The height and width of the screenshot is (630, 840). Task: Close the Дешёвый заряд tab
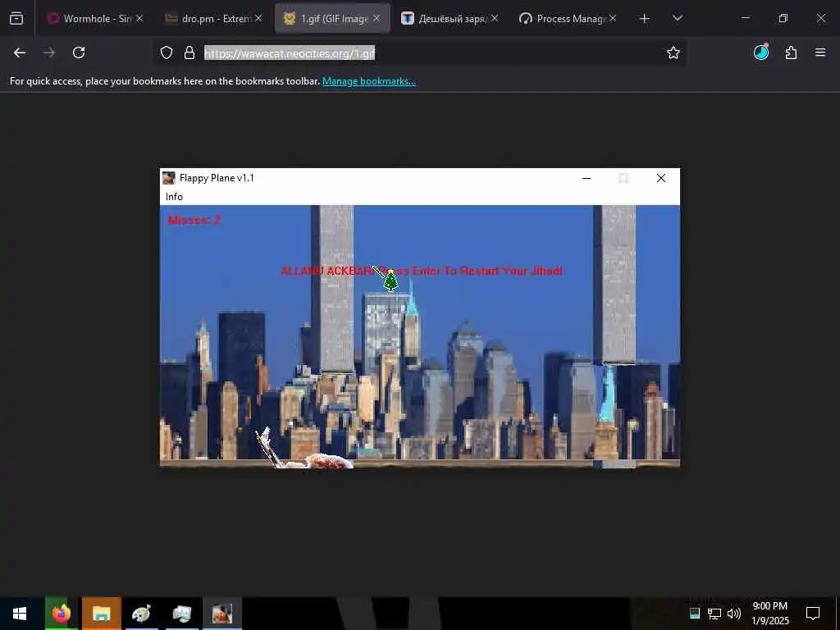[495, 18]
